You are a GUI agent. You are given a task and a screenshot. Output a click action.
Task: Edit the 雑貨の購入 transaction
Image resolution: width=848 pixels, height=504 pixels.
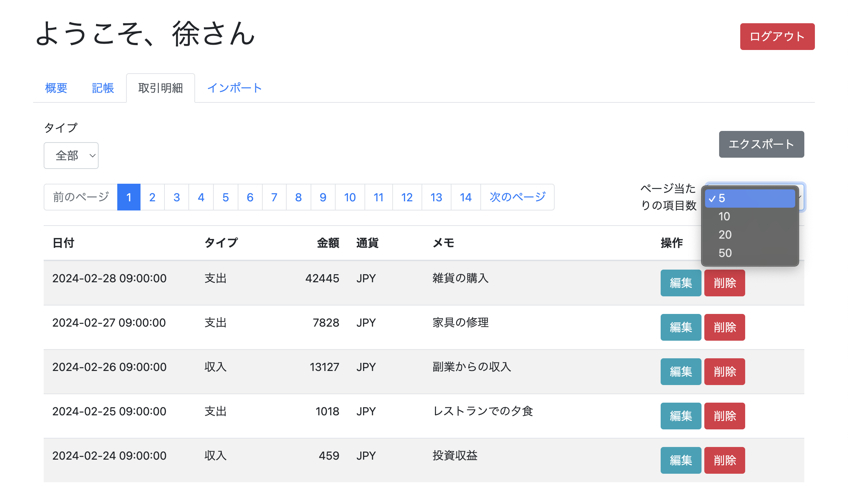[680, 283]
